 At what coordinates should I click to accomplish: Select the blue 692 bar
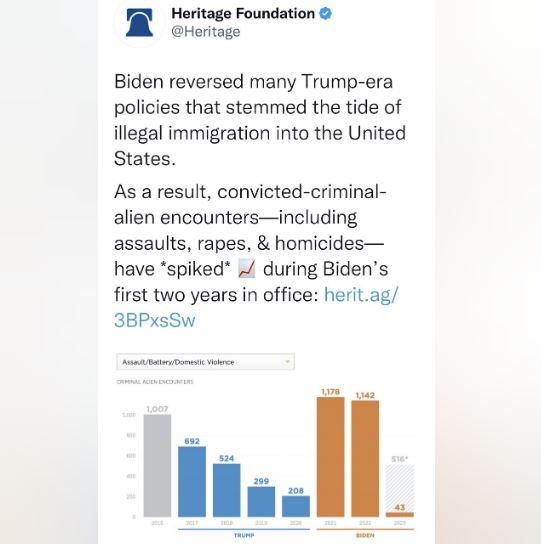192,482
